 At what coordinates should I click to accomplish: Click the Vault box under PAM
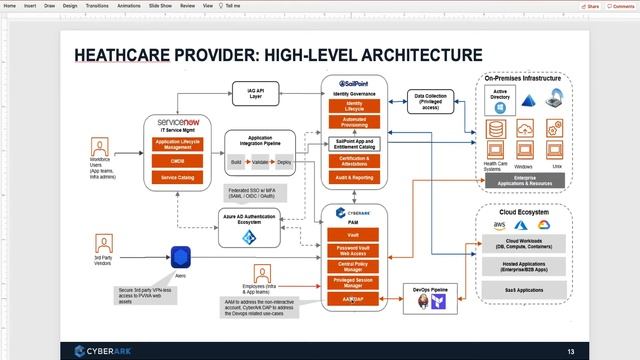coord(353,235)
